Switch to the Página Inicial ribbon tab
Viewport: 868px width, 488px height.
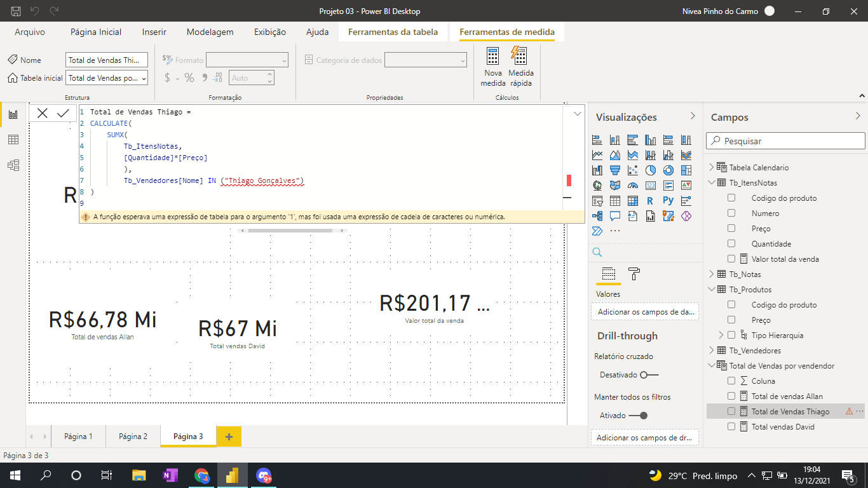pyautogui.click(x=96, y=32)
